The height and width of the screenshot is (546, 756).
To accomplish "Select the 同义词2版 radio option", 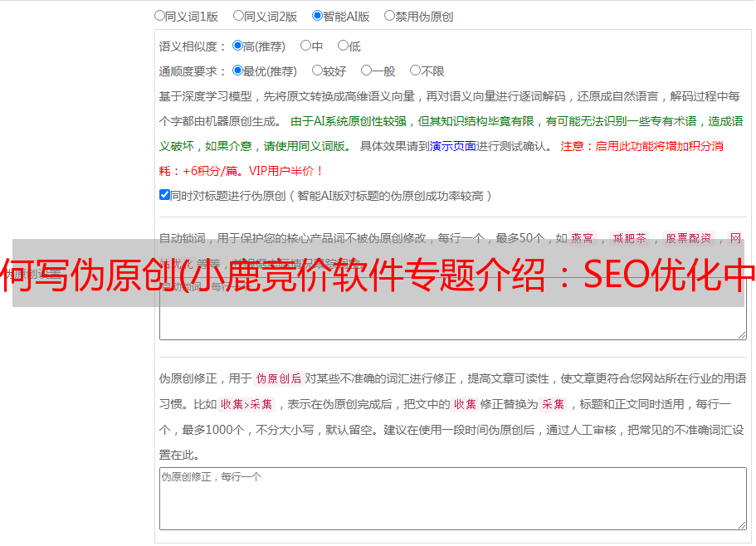I will pyautogui.click(x=238, y=16).
